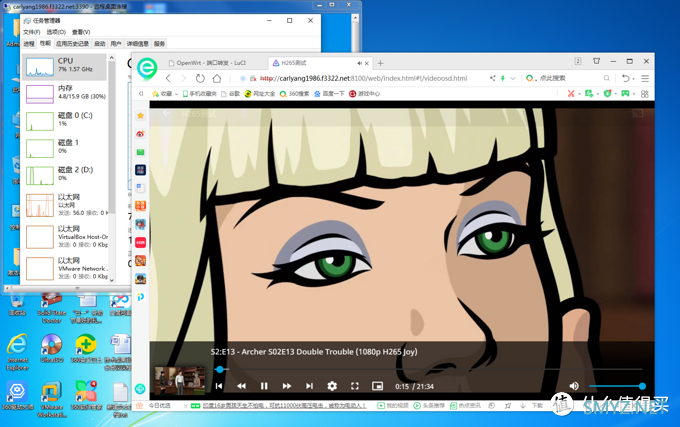Viewport: 680px width, 427px height.
Task: Switch to 服务 tab in Task Manager
Action: click(x=159, y=44)
